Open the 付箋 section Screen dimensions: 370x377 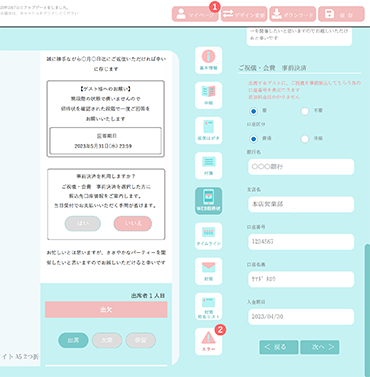209,166
